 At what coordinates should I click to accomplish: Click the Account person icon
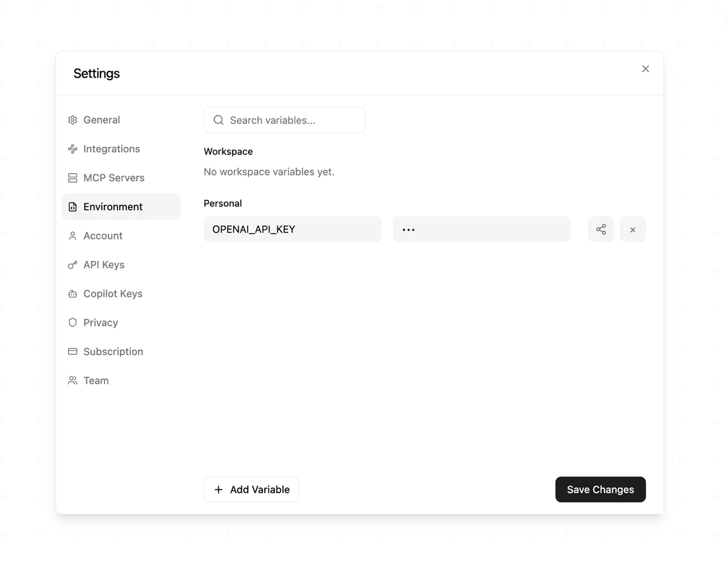(x=72, y=235)
